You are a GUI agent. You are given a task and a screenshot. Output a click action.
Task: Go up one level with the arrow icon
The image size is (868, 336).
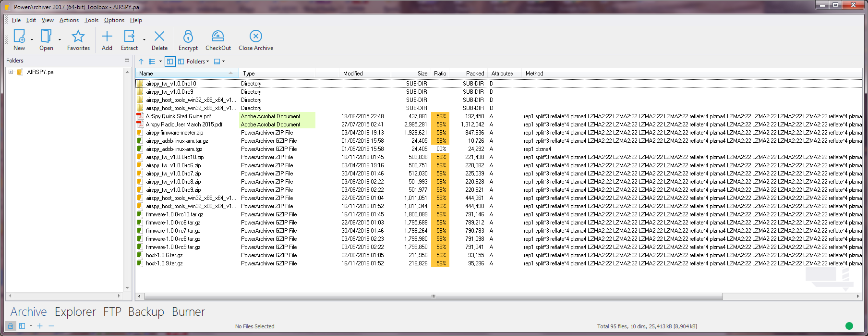tap(141, 62)
